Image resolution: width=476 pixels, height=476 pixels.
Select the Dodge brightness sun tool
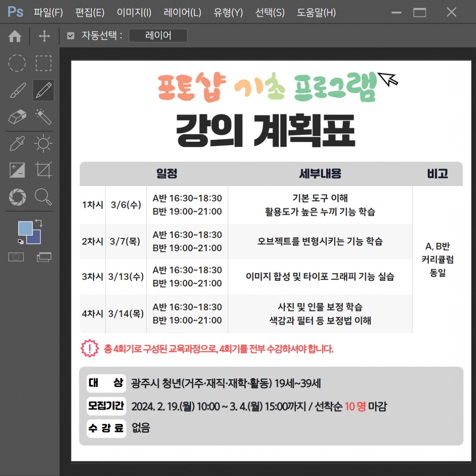44,143
